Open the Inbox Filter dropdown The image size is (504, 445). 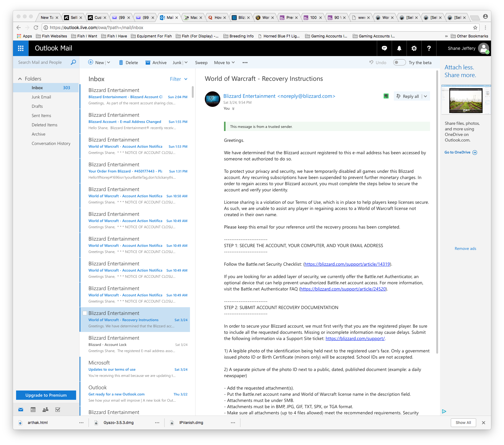[x=179, y=79]
